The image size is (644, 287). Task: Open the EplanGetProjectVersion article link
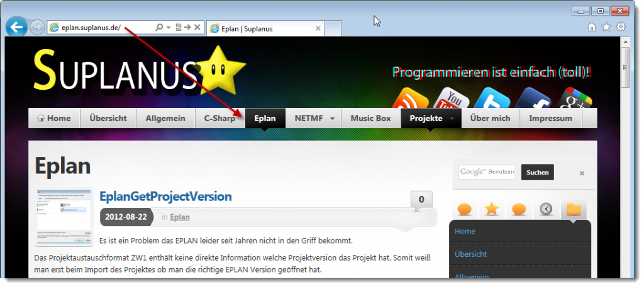(x=165, y=197)
